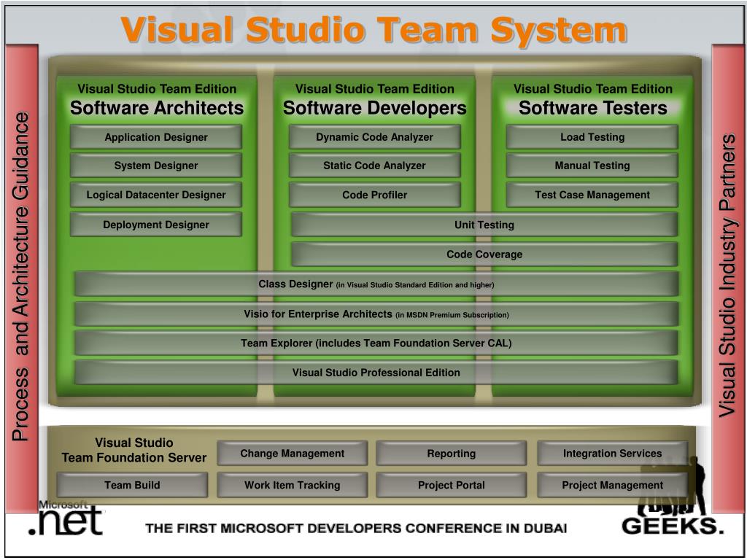This screenshot has height=560, width=747.
Task: Select Visio for Enterprise Architects bar
Action: [x=376, y=314]
